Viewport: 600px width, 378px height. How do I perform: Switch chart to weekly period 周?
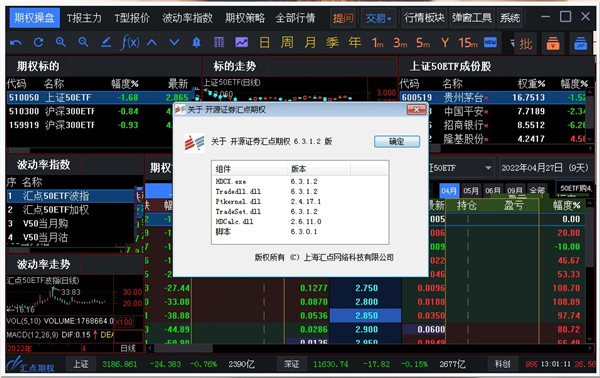pyautogui.click(x=287, y=42)
